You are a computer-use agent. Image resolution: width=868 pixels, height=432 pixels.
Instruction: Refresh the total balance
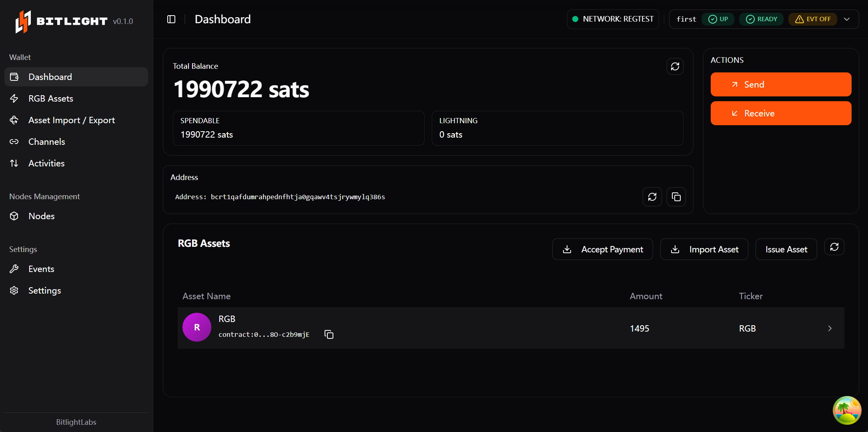[675, 66]
